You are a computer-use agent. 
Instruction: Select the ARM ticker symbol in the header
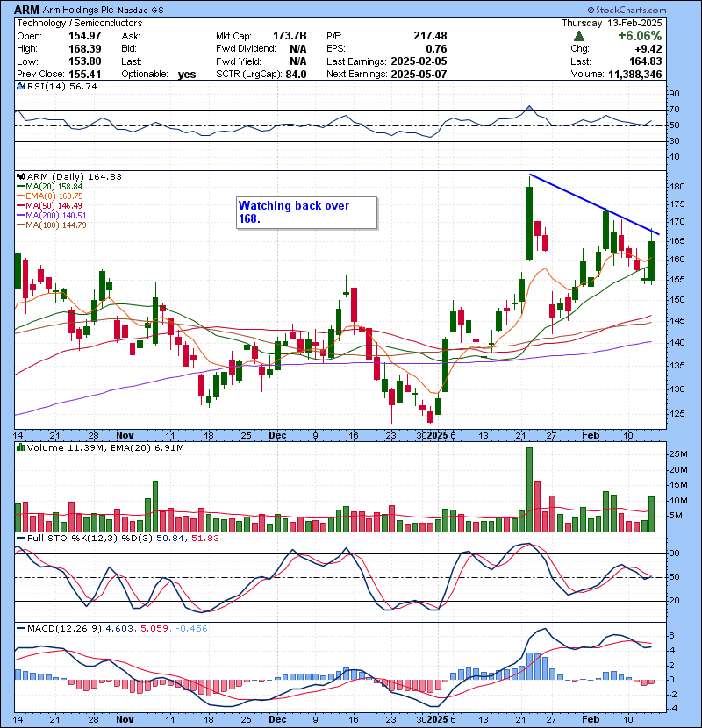(x=27, y=10)
